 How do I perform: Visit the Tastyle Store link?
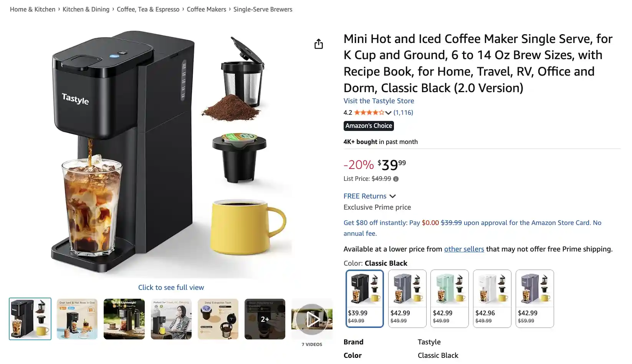coord(379,101)
